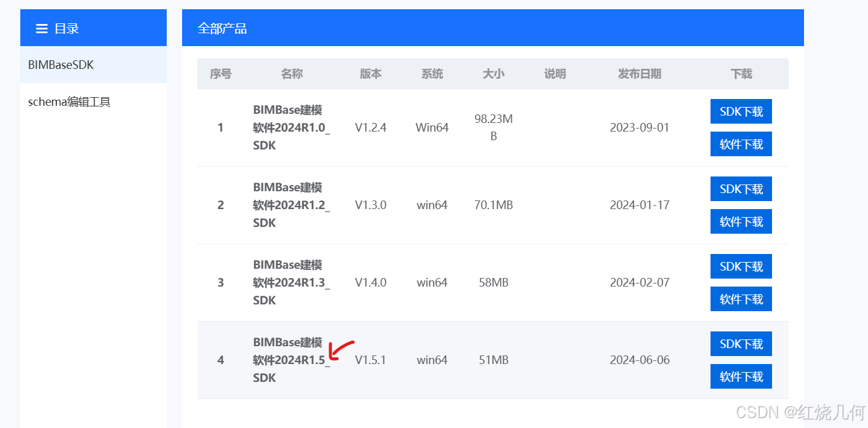Click release date 2024-01-17
Screen dimensions: 868x428
coord(639,205)
